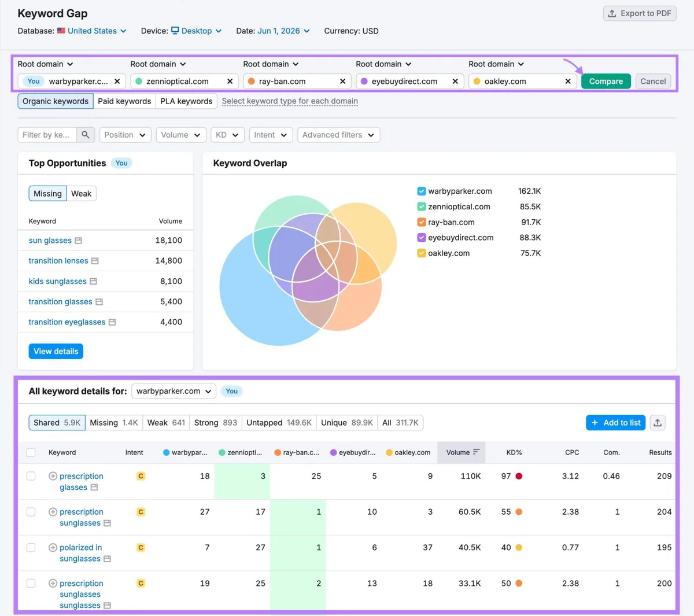This screenshot has height=616, width=694.
Task: Remove warbyparker.com domain with its X icon
Action: tap(117, 82)
